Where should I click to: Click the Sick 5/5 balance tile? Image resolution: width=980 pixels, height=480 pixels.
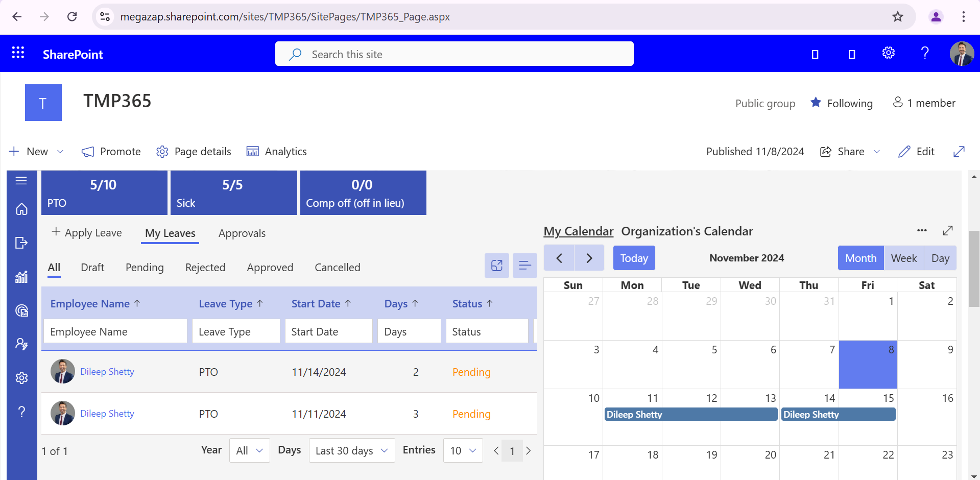pyautogui.click(x=234, y=193)
